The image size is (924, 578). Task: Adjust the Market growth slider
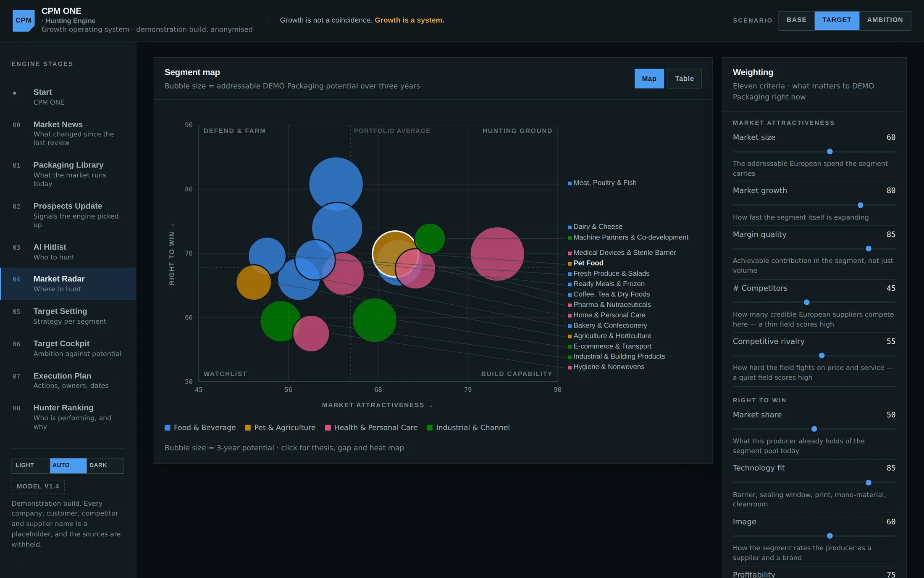click(x=814, y=205)
